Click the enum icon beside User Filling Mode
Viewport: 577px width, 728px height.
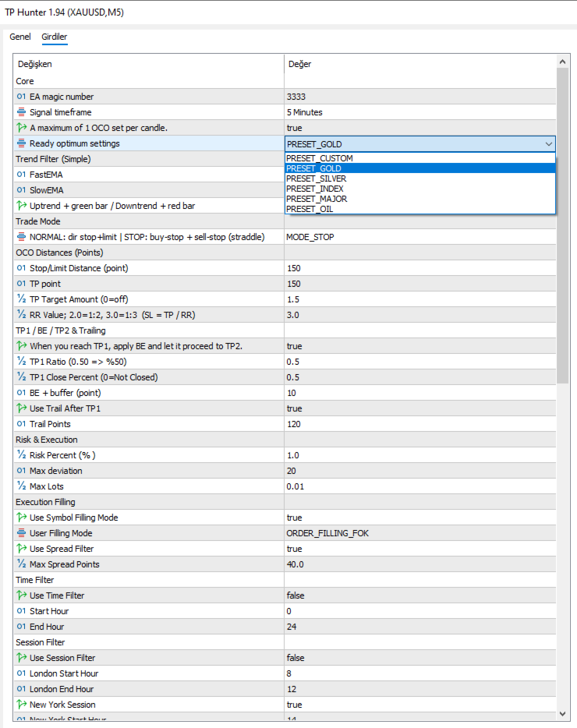[x=21, y=533]
